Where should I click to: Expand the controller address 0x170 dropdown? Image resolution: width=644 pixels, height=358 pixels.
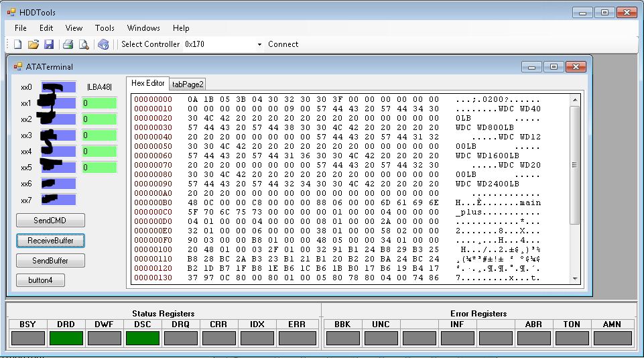coord(259,44)
